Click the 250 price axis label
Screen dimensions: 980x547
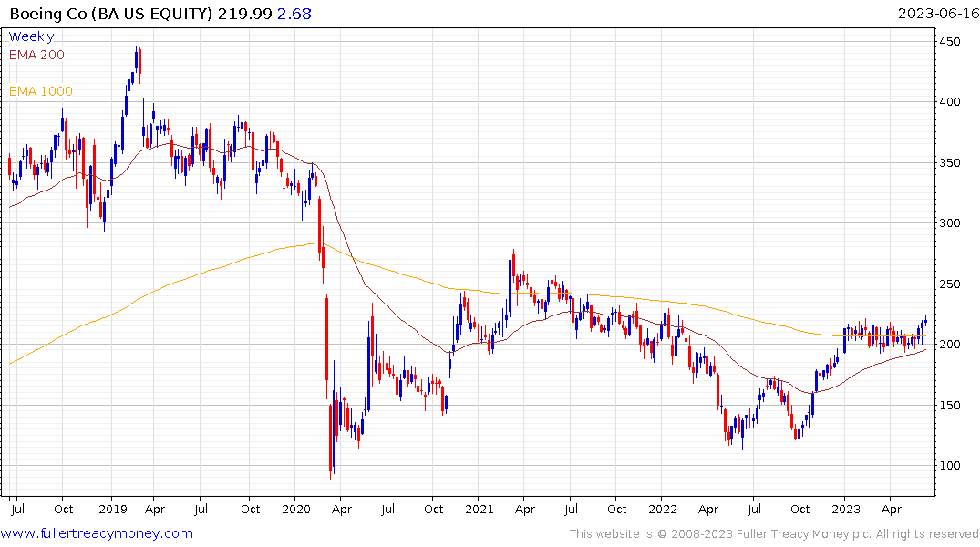point(949,284)
